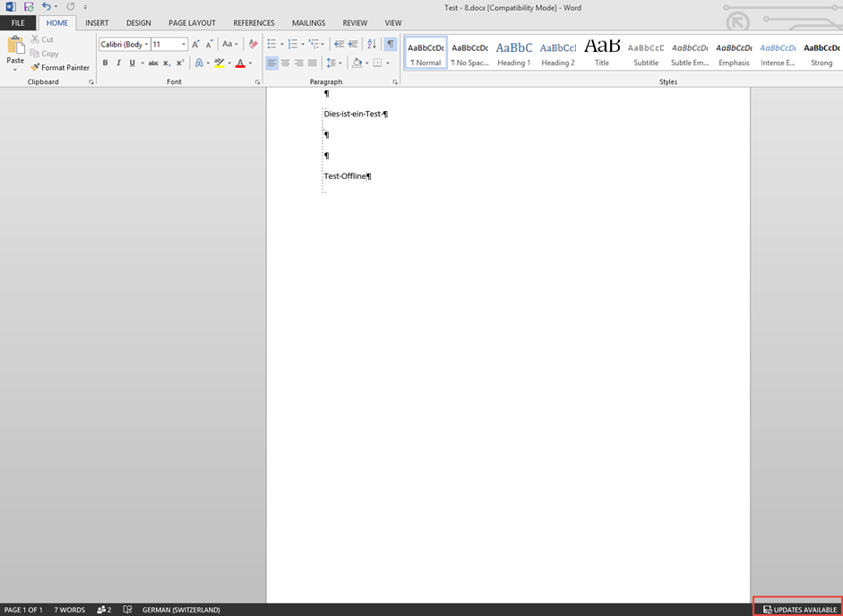The image size is (843, 616).
Task: Open the FILE tab
Action: coord(18,22)
